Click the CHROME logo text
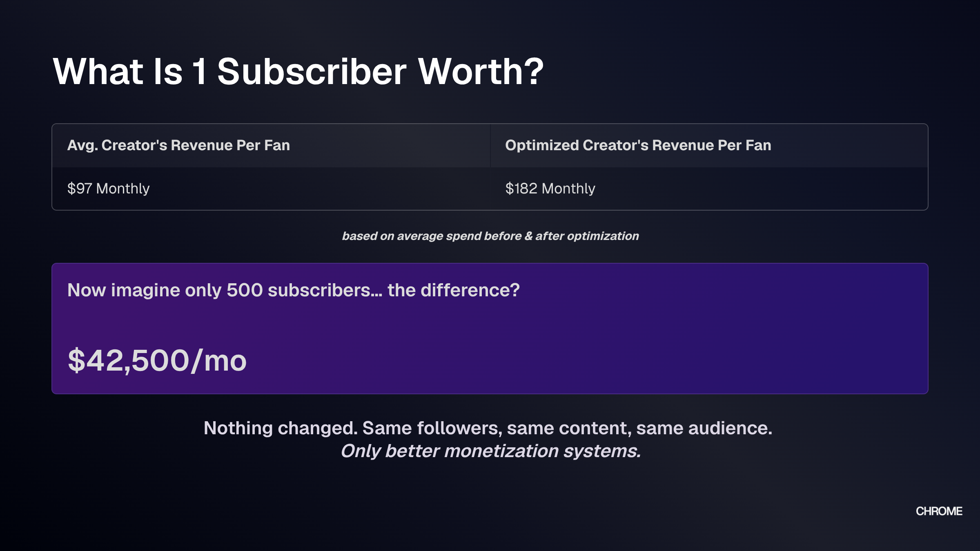This screenshot has width=980, height=551. pyautogui.click(x=939, y=511)
